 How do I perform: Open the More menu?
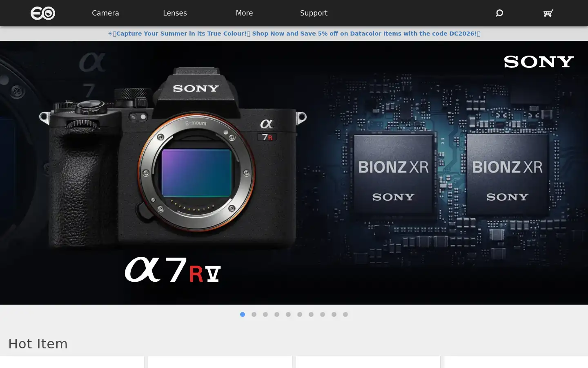click(244, 13)
